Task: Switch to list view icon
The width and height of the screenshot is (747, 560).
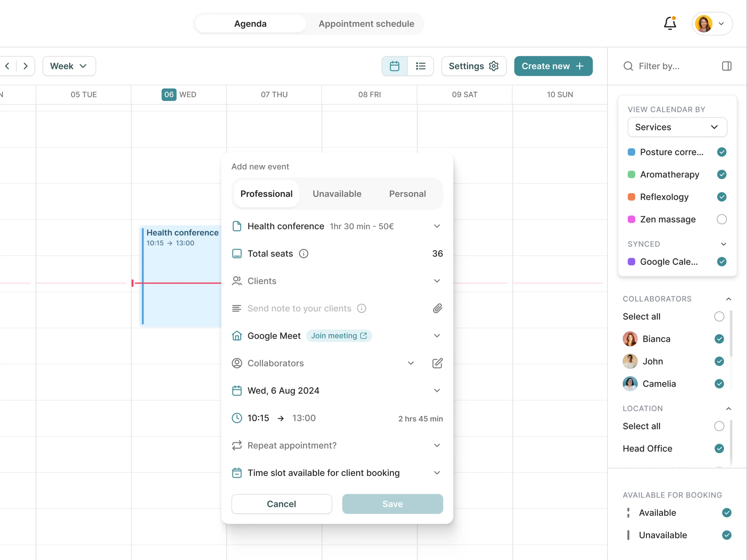Action: [x=420, y=66]
